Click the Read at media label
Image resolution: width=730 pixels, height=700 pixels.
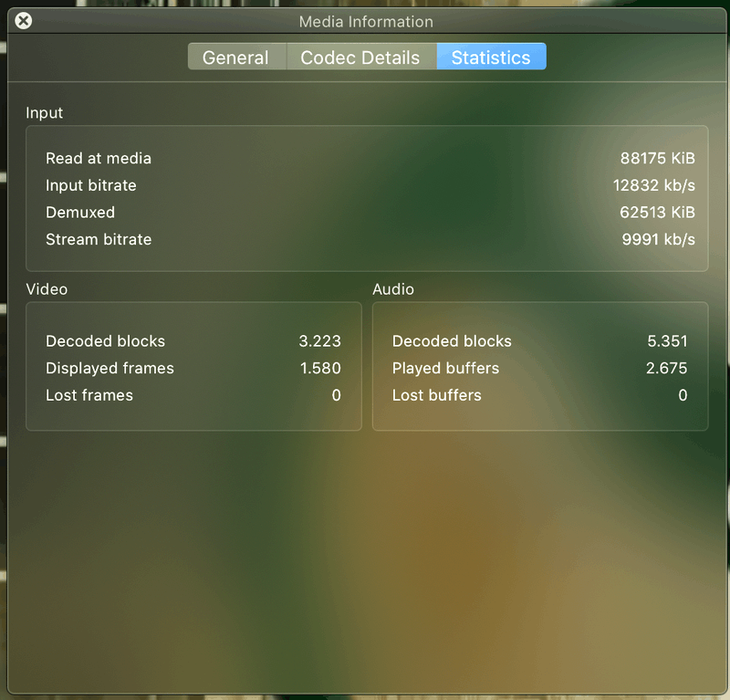99,159
